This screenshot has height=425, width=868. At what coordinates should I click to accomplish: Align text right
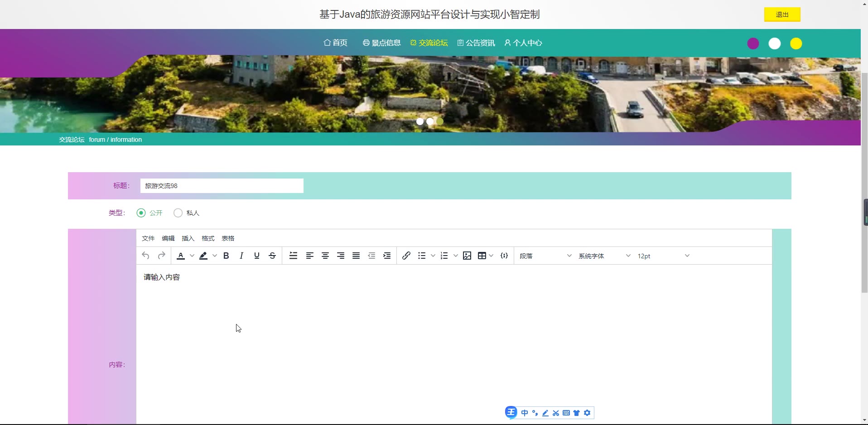point(341,256)
